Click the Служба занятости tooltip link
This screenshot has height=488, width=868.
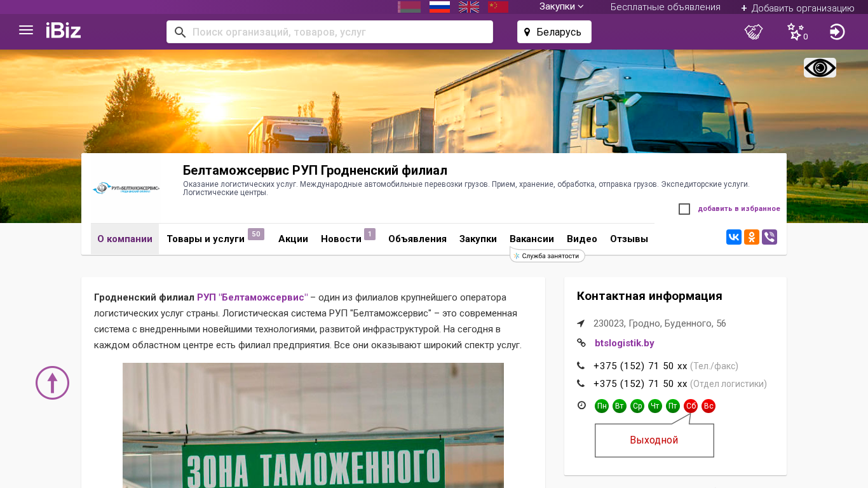point(547,255)
